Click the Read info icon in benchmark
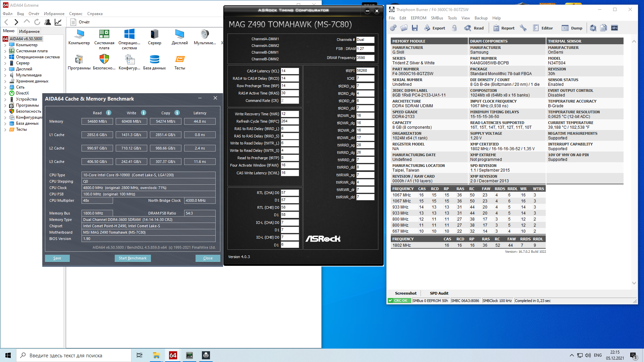 click(x=109, y=113)
